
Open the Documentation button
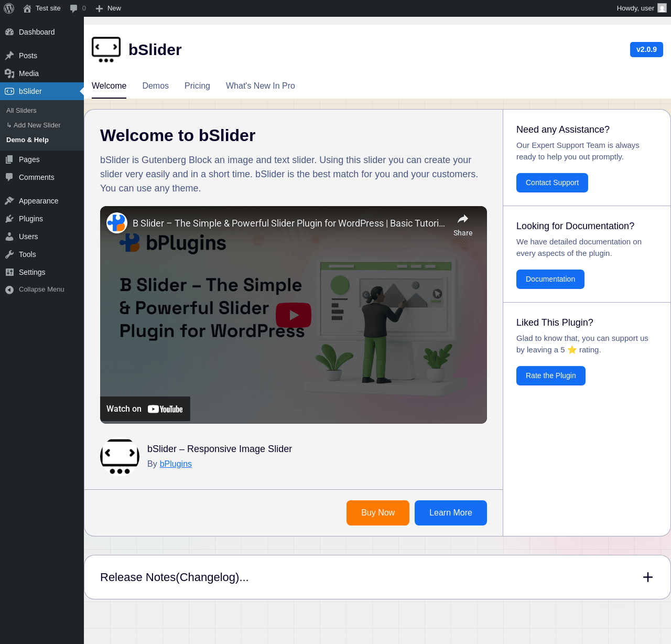coord(550,279)
